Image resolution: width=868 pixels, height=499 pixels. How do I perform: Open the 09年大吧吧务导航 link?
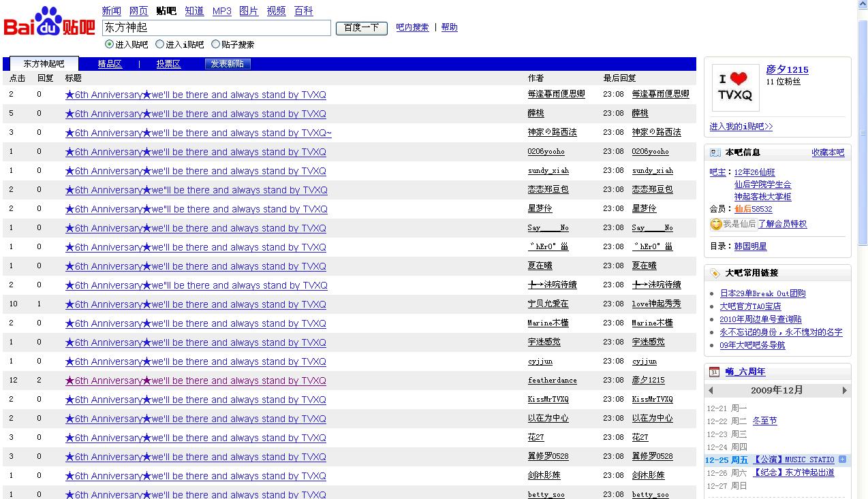coord(753,346)
